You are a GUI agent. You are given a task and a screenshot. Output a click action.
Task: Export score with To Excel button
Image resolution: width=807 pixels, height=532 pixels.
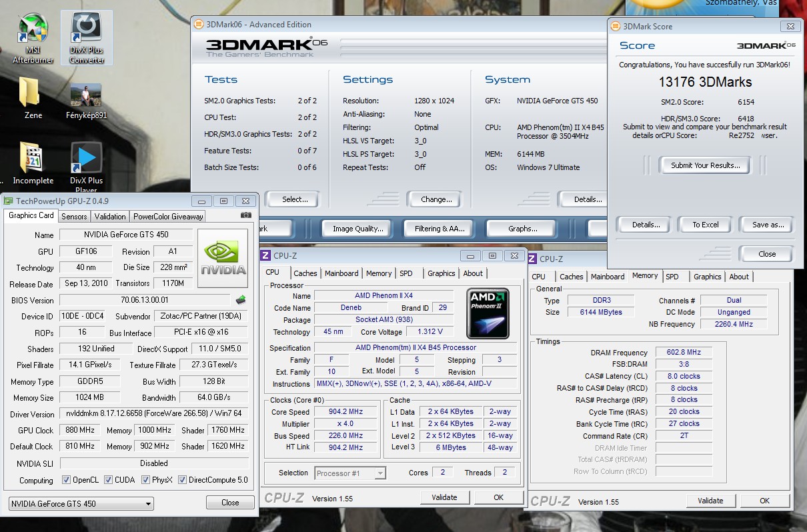pyautogui.click(x=706, y=225)
